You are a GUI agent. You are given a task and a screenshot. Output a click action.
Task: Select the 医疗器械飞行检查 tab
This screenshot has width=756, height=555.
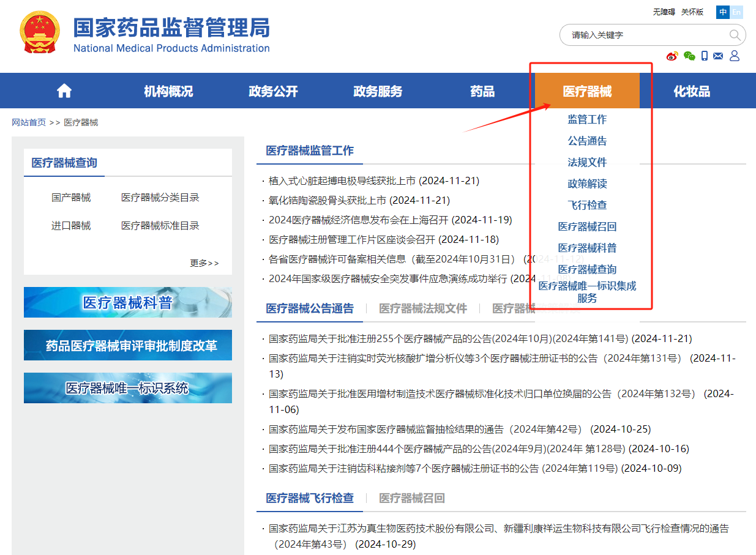310,498
